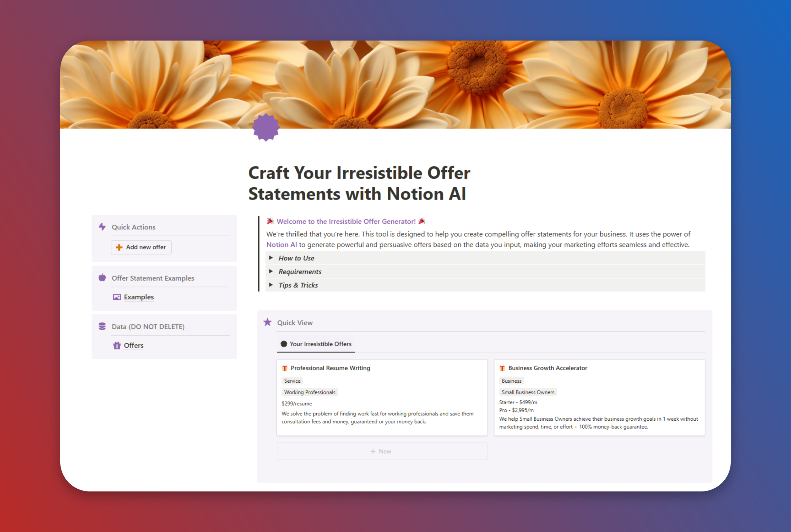Click gift icon on Business Growth Accelerator card
Screen dimensions: 791x532
[x=502, y=368]
